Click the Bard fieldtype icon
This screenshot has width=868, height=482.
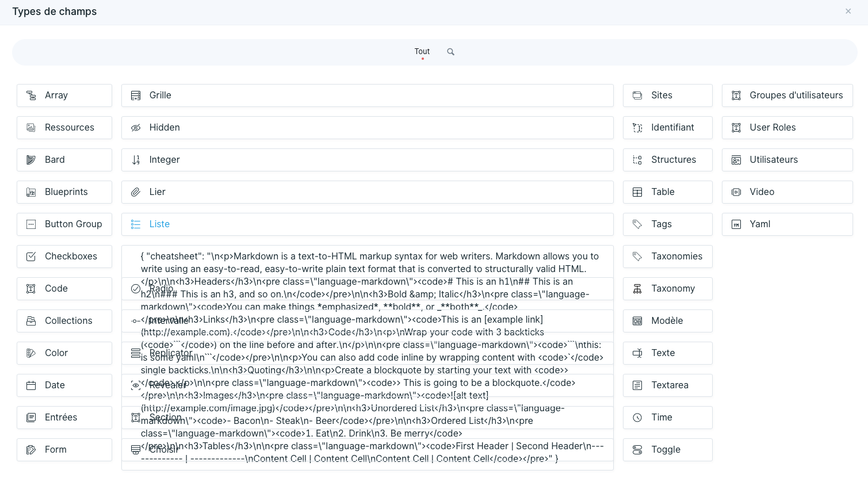(x=32, y=160)
